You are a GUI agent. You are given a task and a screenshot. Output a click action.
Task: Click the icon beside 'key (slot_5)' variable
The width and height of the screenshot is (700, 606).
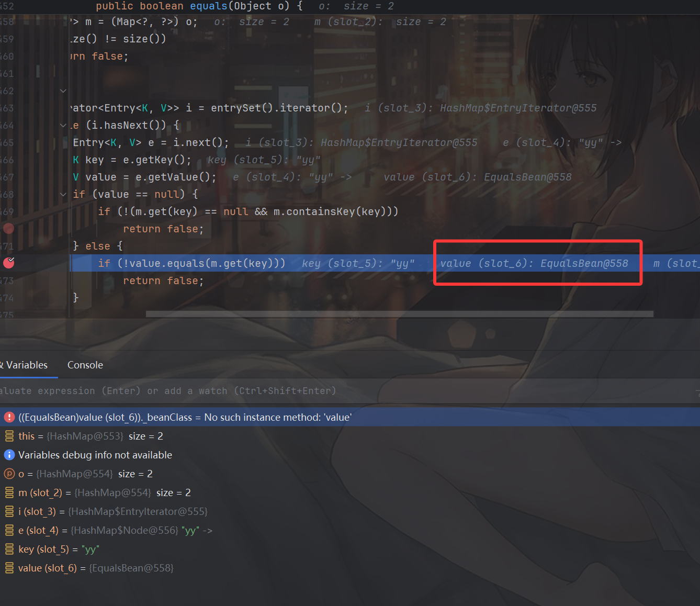tap(9, 549)
